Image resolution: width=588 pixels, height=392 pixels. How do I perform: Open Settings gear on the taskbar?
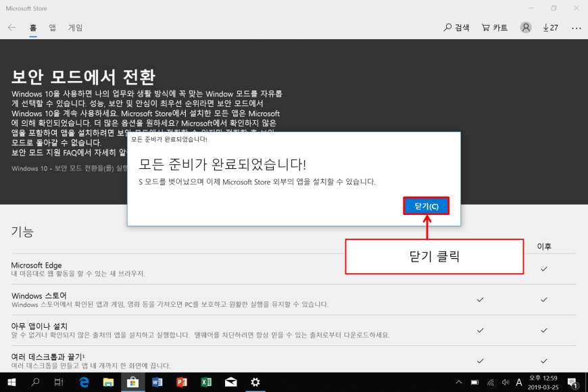point(255,383)
